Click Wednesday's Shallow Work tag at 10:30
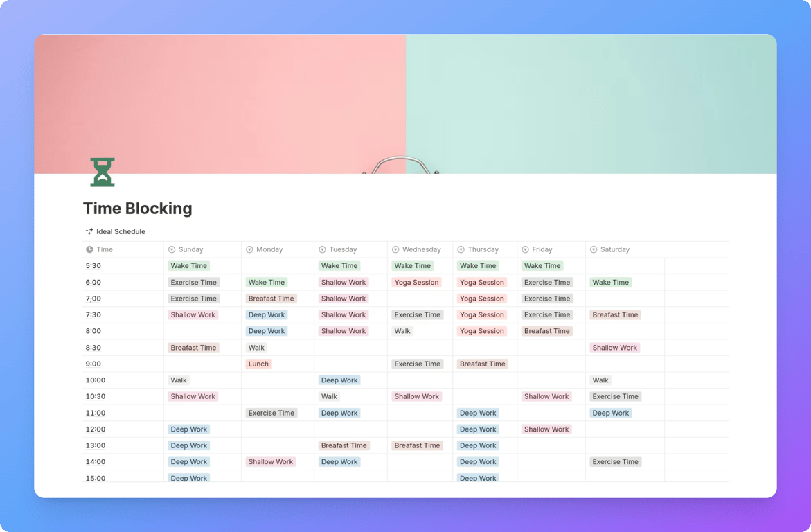The height and width of the screenshot is (532, 811). pyautogui.click(x=416, y=396)
